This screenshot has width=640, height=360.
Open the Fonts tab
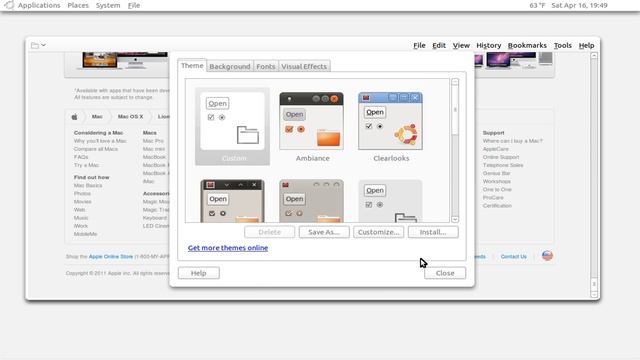click(x=266, y=66)
